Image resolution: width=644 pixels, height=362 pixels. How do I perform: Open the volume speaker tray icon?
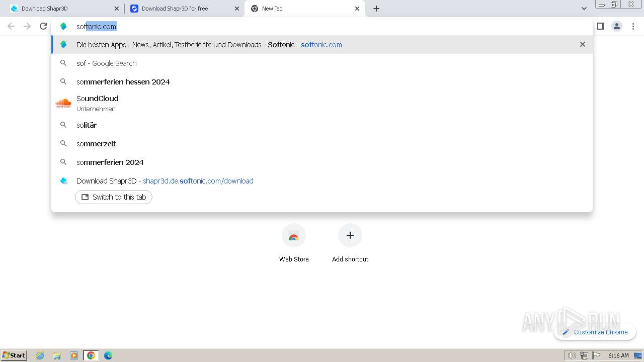[572, 355]
